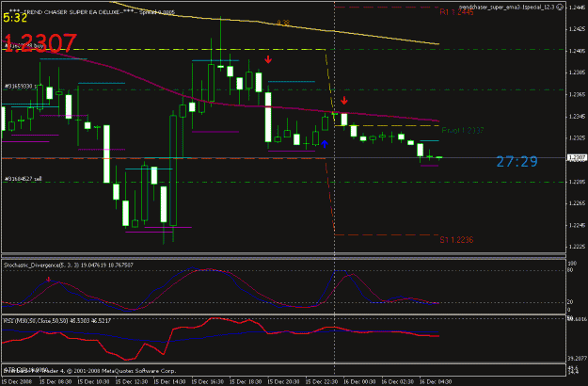
Task: Click the 15 Dec 20:30 time axis label
Action: (x=283, y=381)
